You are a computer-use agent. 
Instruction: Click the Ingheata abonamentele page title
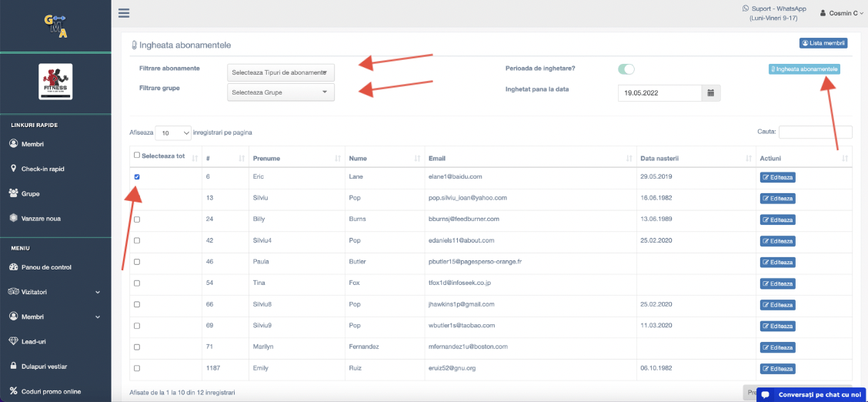181,45
